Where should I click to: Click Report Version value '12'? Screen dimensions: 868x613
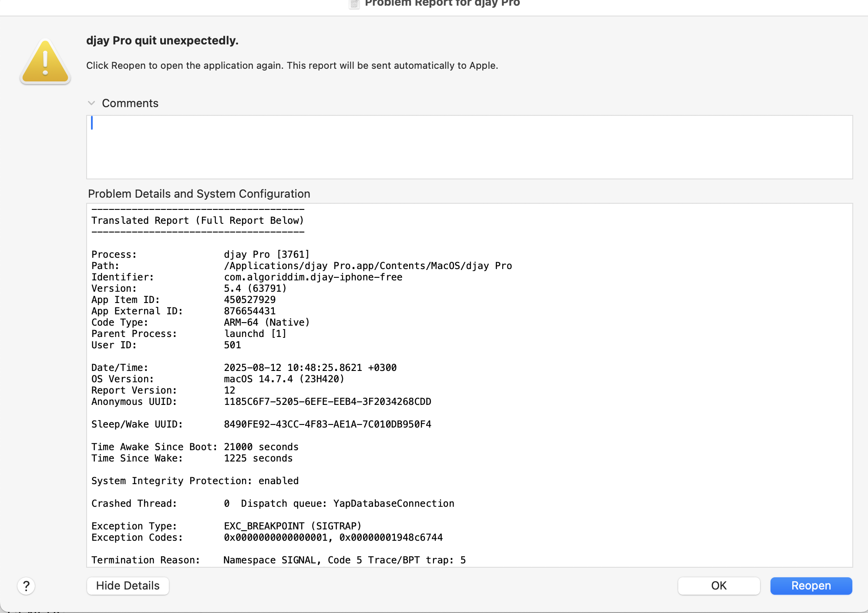[229, 390]
